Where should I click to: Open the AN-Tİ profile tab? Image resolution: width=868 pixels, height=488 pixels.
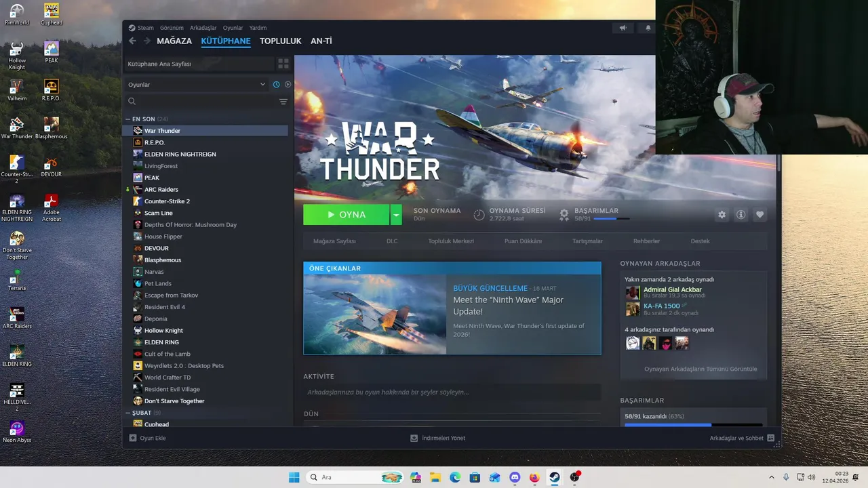(321, 41)
